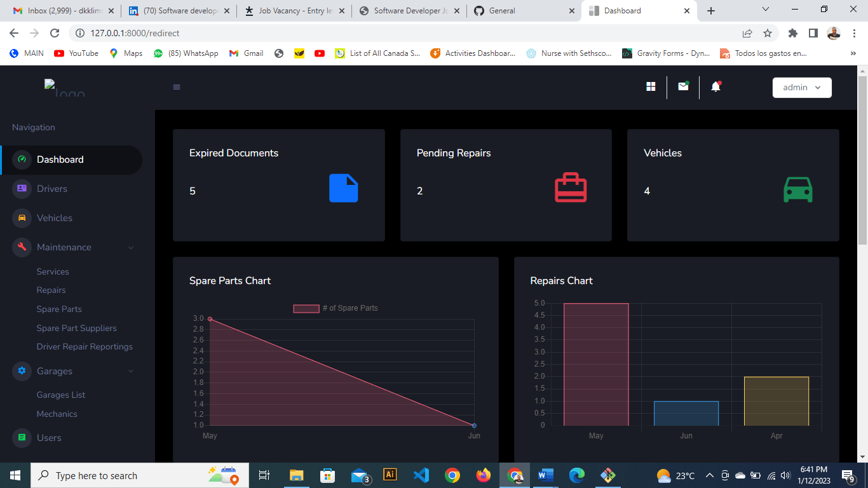This screenshot has width=868, height=488.
Task: Click the red toolbox icon on Pending Repairs card
Action: pyautogui.click(x=571, y=187)
